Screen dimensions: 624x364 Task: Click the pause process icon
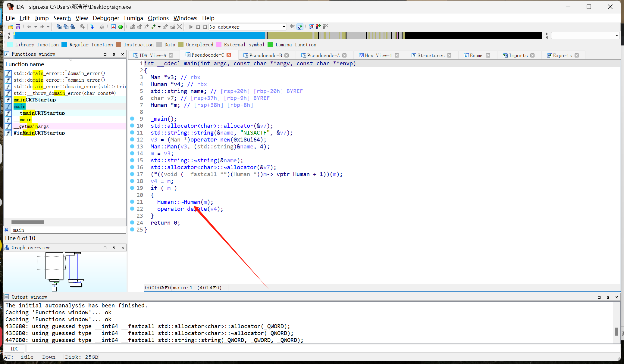pos(198,27)
